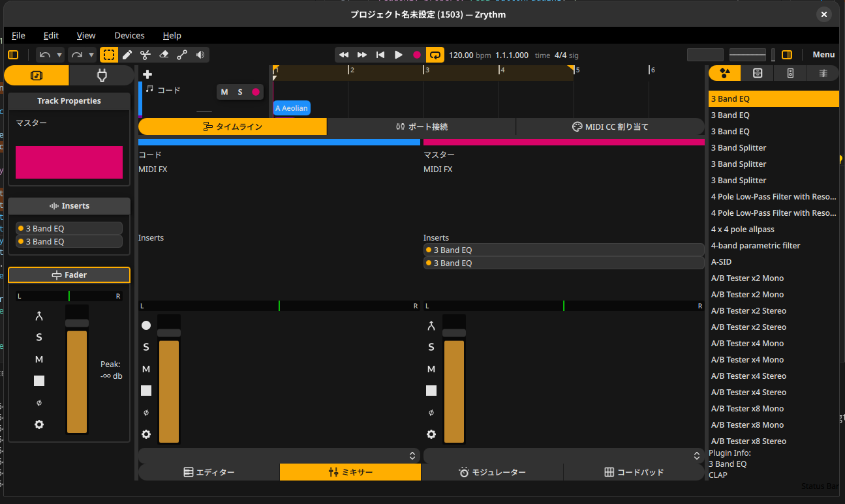Add a new track with plus icon

point(147,74)
